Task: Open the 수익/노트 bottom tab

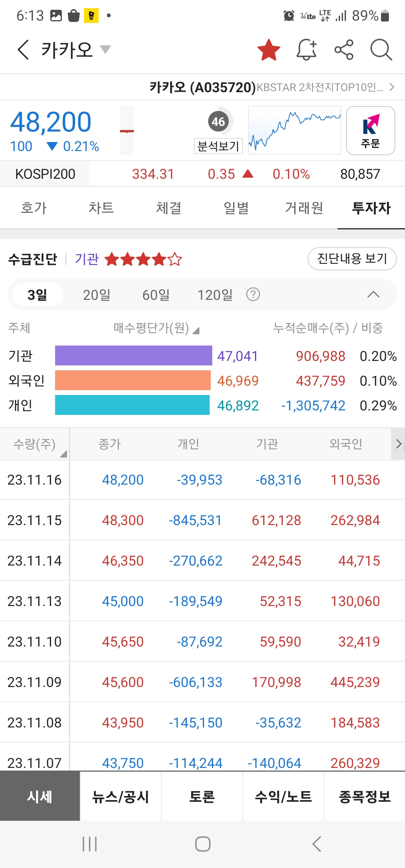Action: [x=283, y=796]
